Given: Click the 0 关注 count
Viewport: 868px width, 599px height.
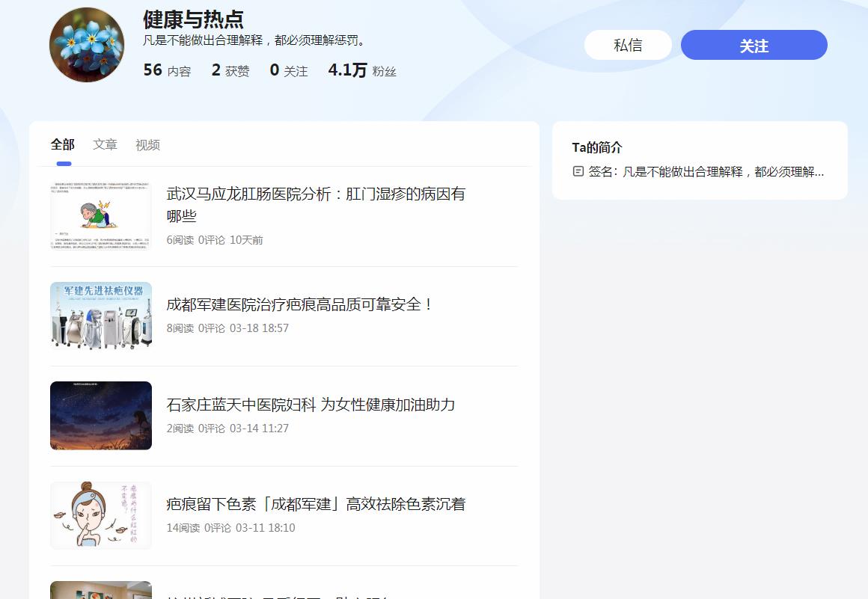Looking at the screenshot, I should tap(288, 70).
